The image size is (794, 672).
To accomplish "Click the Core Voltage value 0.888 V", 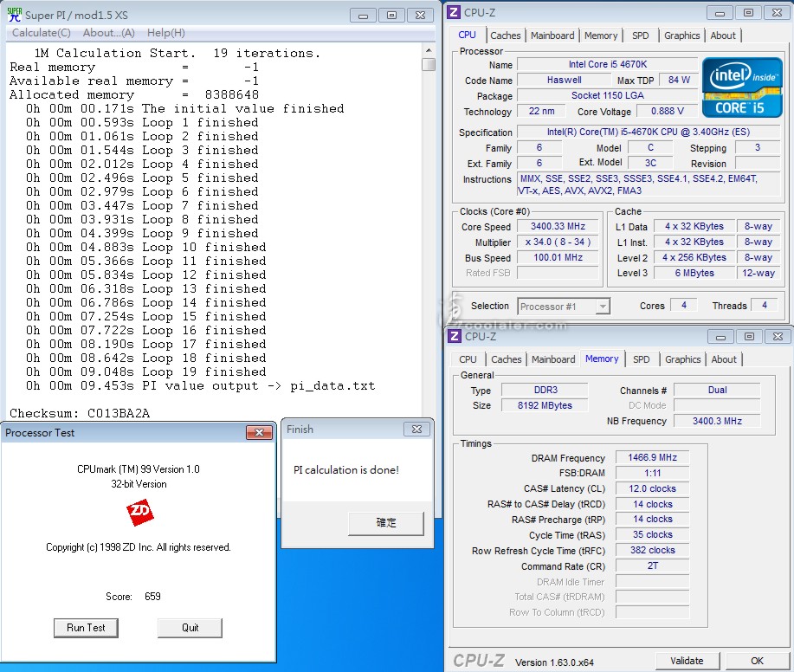I will click(668, 112).
